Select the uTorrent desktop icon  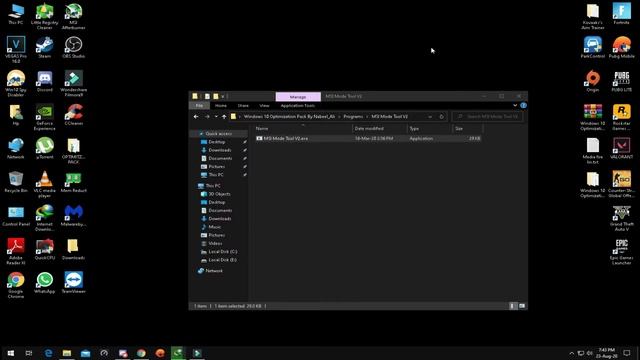[x=44, y=148]
